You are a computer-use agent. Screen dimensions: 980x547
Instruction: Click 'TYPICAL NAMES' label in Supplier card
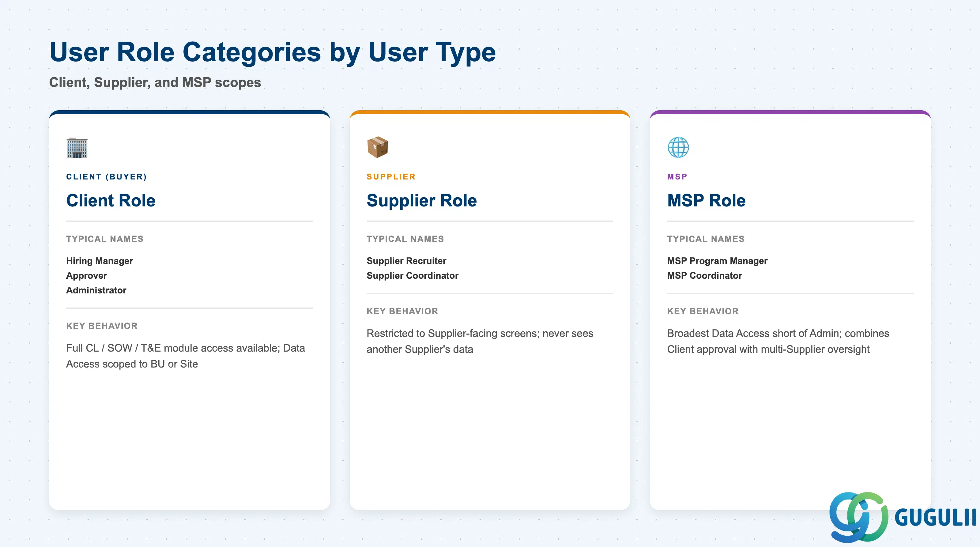pyautogui.click(x=405, y=239)
